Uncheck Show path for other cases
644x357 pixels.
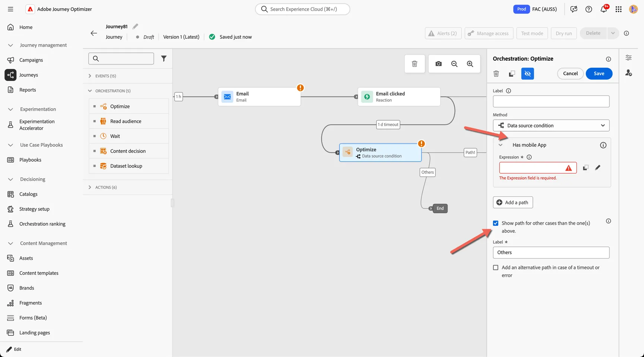pos(496,223)
